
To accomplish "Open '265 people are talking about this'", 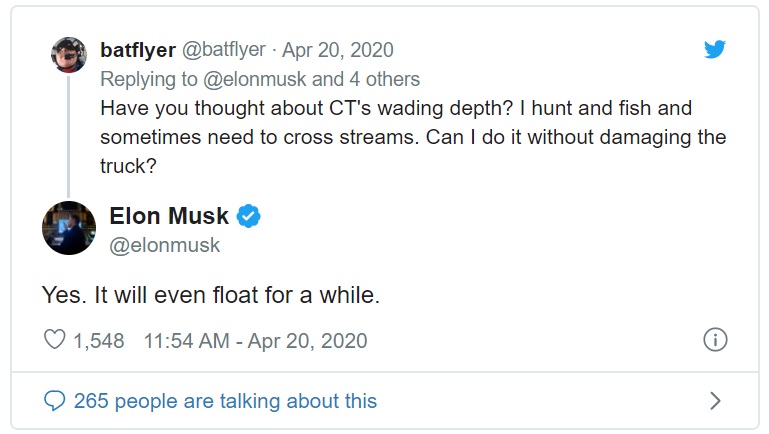I will point(225,401).
